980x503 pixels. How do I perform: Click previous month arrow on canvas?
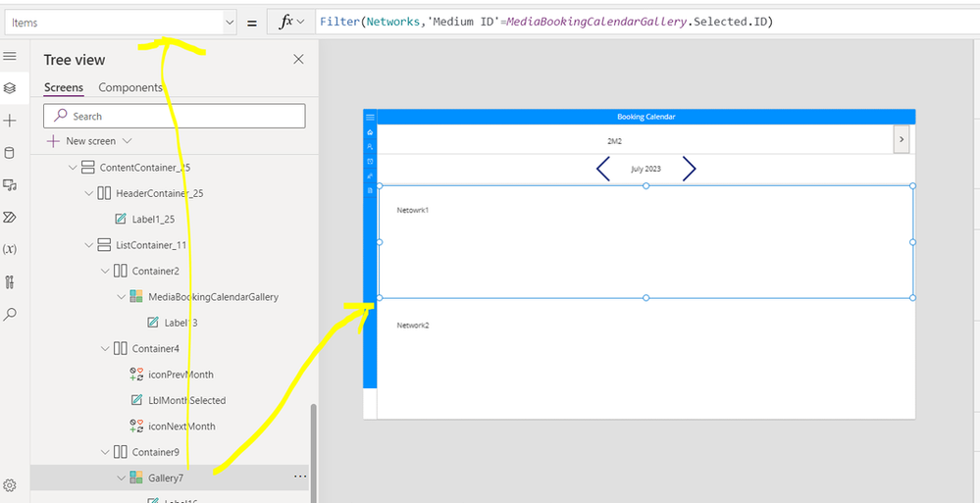point(603,169)
